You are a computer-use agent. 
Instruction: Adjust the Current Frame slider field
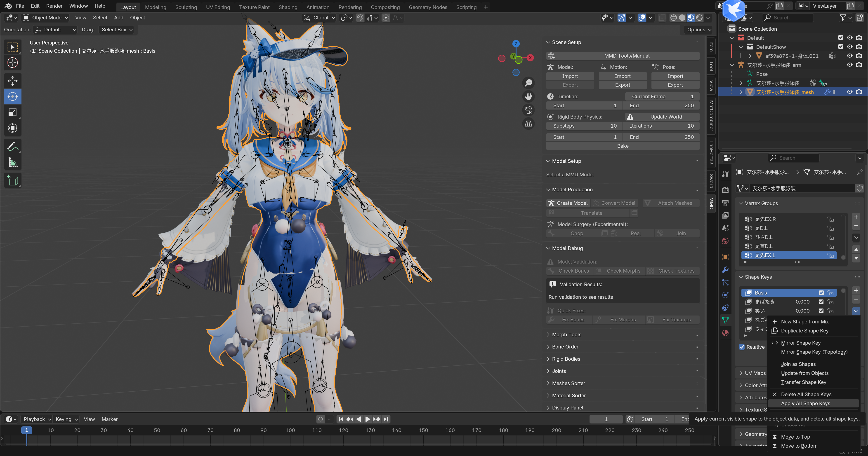[663, 96]
